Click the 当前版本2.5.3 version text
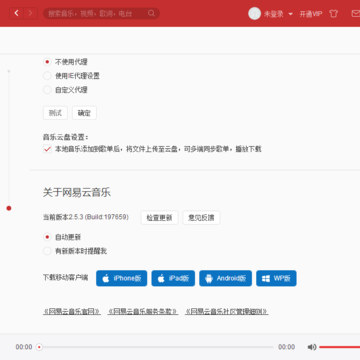 86,217
